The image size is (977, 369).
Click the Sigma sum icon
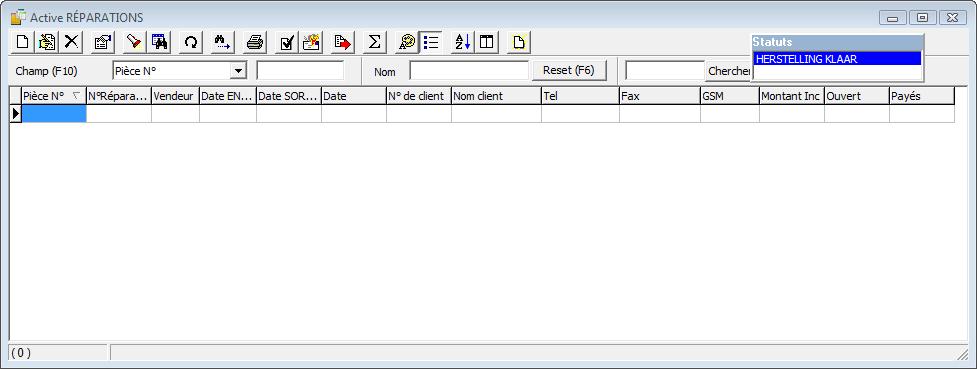tap(374, 42)
